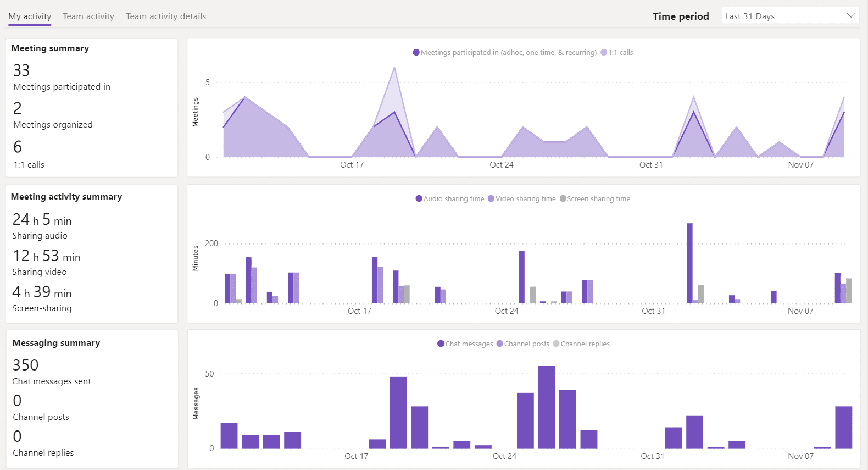
Task: Toggle the 1:1 calls legend series
Action: click(x=604, y=53)
